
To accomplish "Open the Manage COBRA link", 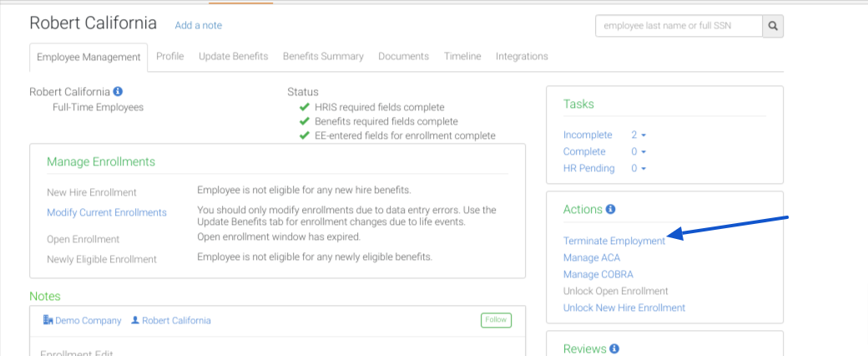I will (598, 274).
